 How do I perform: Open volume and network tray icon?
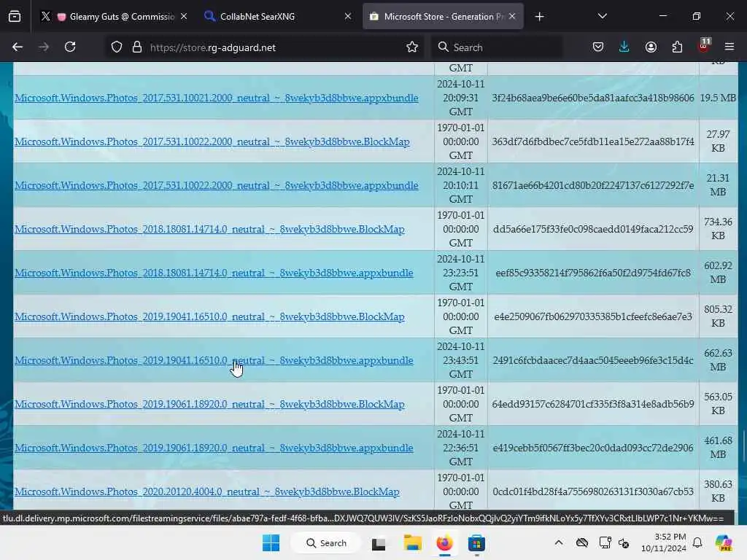click(624, 542)
